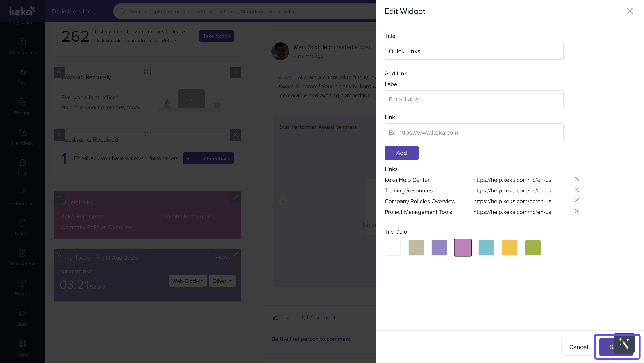644x363 pixels.
Task: Select the green tile color
Action: 533,248
